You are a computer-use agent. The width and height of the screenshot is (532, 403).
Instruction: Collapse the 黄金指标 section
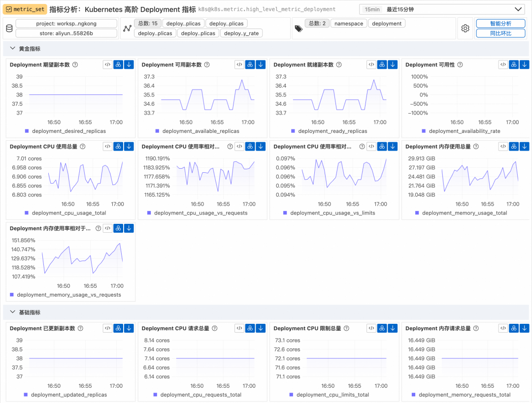(x=12, y=49)
